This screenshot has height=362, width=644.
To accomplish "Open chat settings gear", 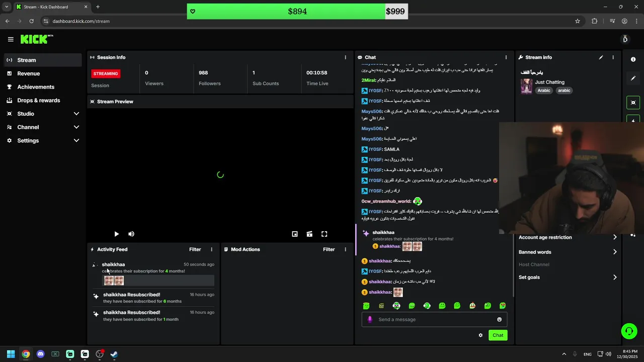I will pos(480,335).
